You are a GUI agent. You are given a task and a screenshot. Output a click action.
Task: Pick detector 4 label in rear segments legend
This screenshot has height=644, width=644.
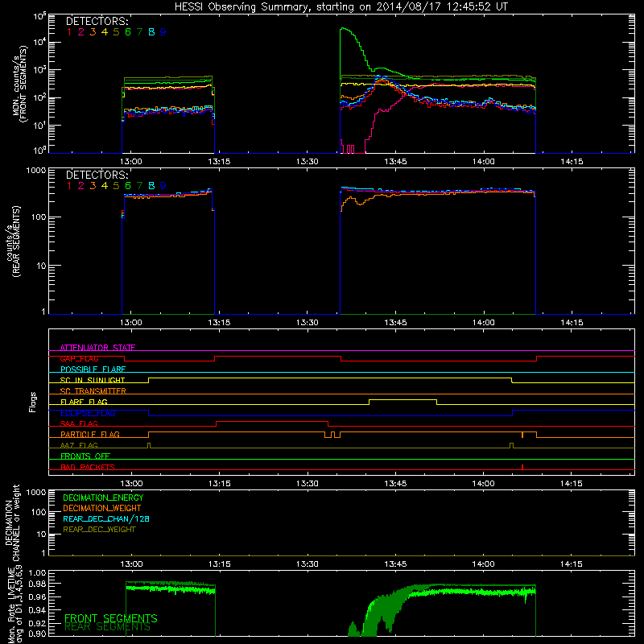pyautogui.click(x=105, y=186)
